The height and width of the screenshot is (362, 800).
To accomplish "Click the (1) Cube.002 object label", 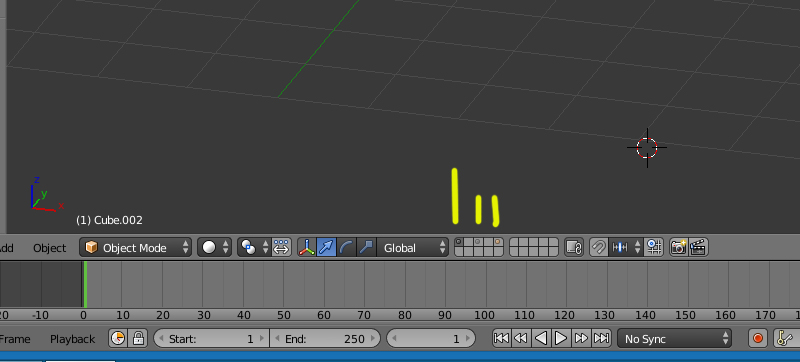I will (109, 220).
